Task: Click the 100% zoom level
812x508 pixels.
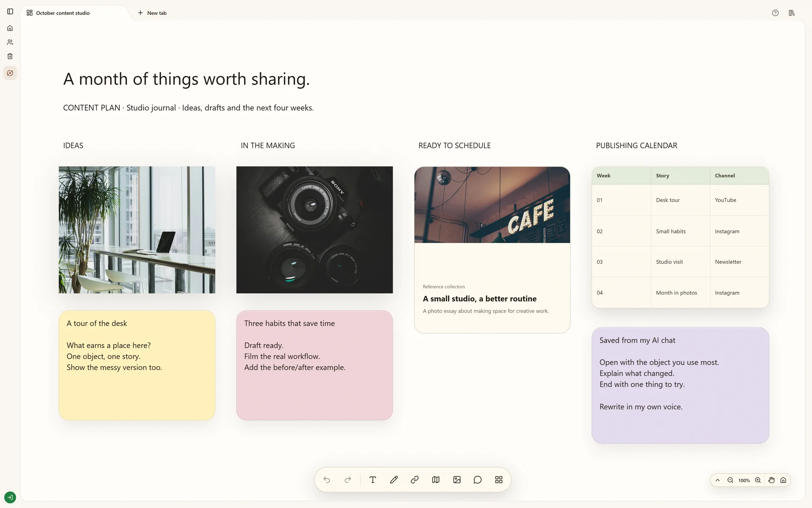Action: pyautogui.click(x=744, y=480)
